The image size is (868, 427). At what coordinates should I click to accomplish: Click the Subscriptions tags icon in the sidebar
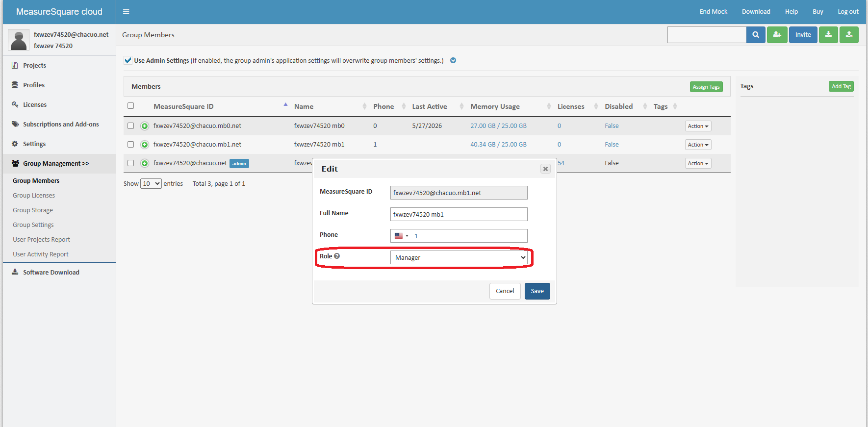tap(15, 124)
